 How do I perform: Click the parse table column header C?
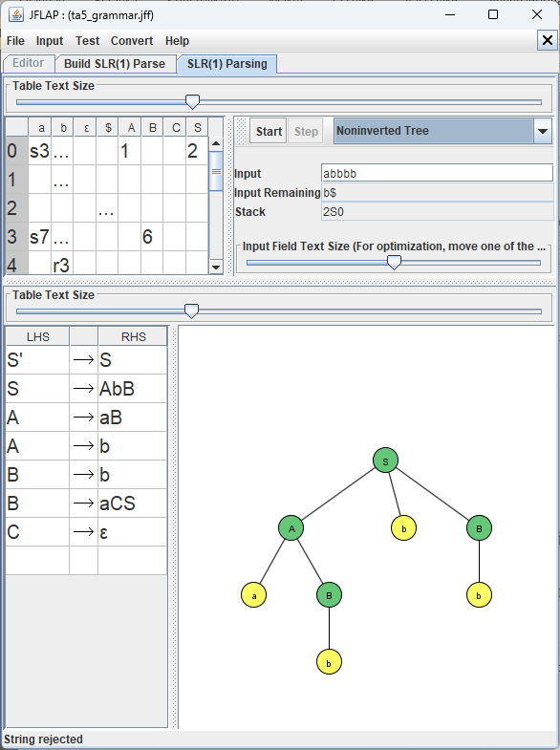[x=174, y=128]
